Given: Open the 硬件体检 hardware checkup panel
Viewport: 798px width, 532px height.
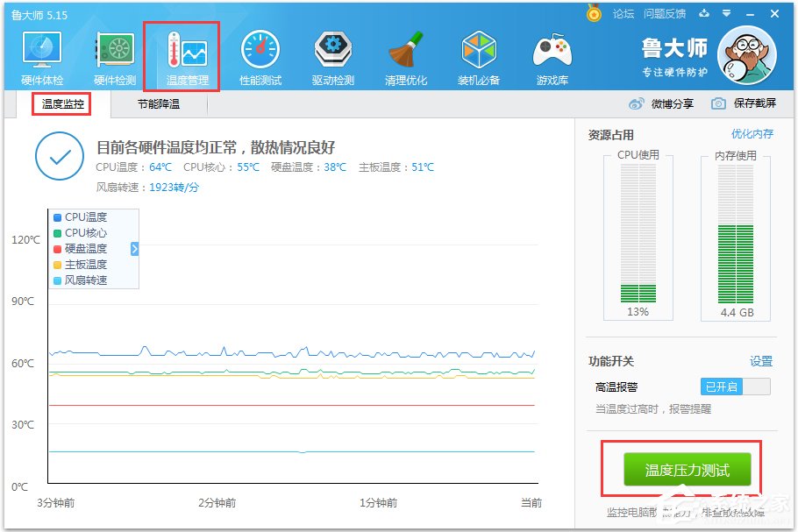Looking at the screenshot, I should pyautogui.click(x=41, y=54).
